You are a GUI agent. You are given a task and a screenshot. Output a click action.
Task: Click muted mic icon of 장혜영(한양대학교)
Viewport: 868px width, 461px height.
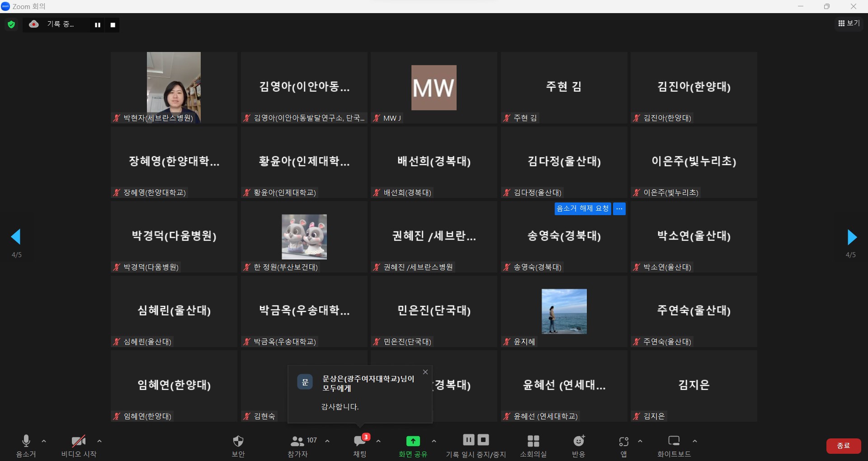[117, 193]
